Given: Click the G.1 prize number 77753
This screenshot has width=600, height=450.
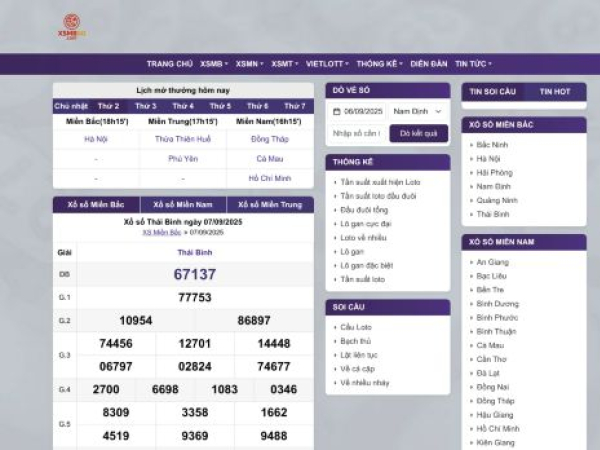Looking at the screenshot, I should pos(195,297).
